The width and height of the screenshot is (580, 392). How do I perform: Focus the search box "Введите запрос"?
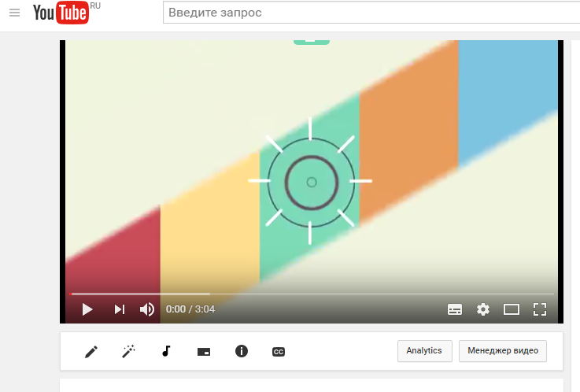tap(371, 13)
